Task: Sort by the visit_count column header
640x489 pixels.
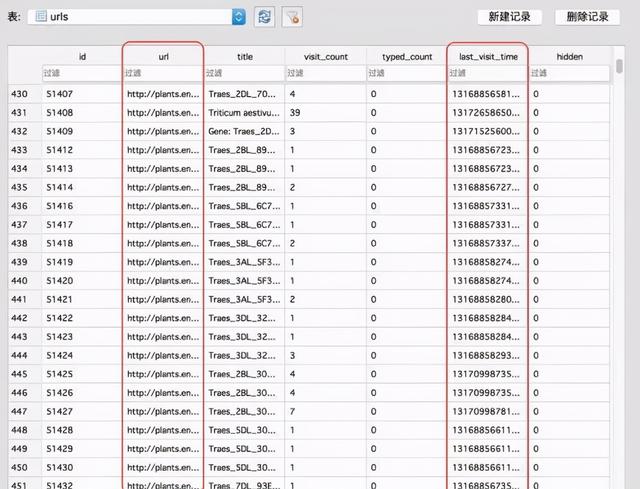Action: point(326,57)
